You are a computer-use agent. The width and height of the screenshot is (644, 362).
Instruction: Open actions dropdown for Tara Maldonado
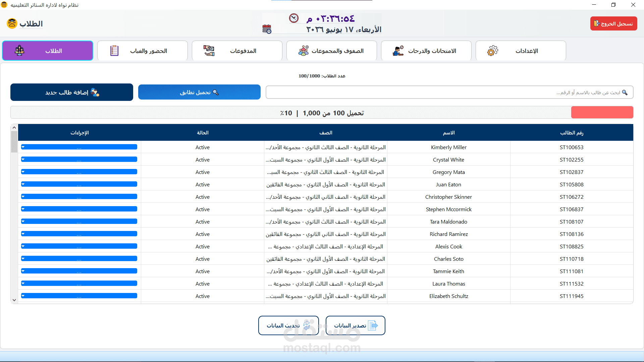coord(79,221)
